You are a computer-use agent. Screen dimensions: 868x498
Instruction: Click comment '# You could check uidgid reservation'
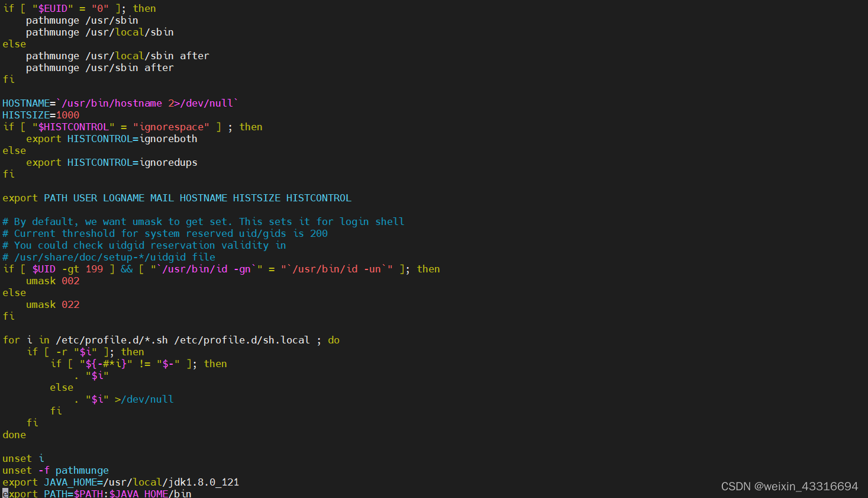point(144,245)
